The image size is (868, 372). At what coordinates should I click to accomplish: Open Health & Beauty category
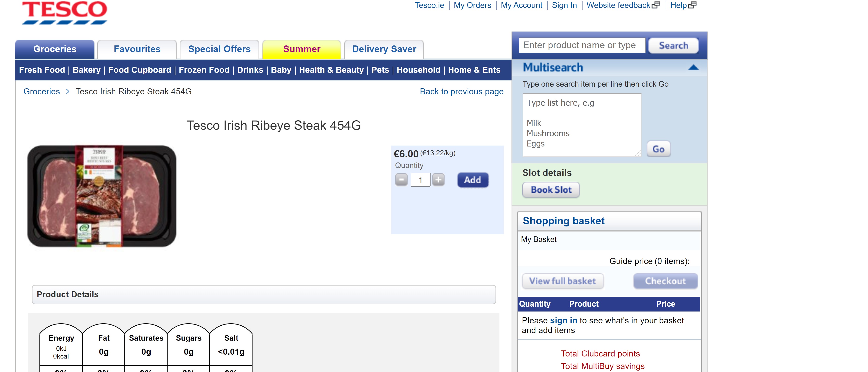point(331,70)
